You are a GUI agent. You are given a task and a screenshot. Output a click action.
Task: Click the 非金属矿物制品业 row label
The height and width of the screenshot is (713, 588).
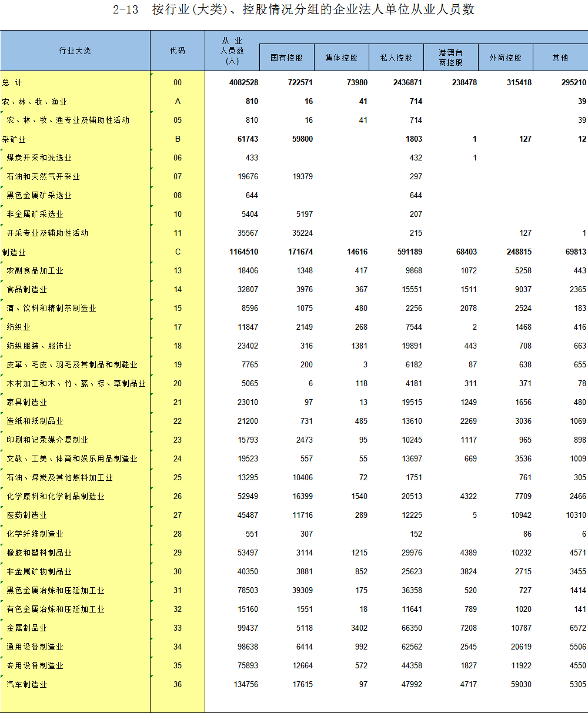tap(39, 572)
